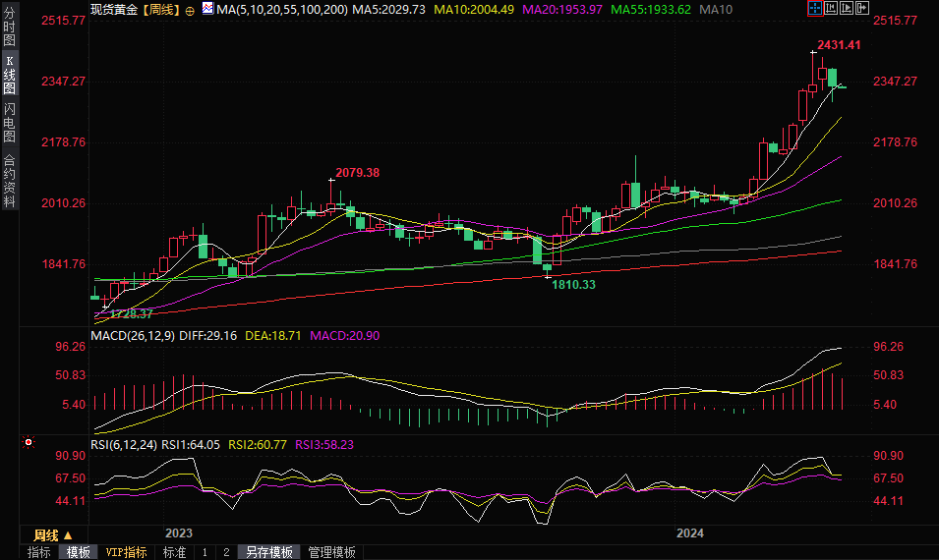Click the range measure icon beside crosshair

[830, 9]
